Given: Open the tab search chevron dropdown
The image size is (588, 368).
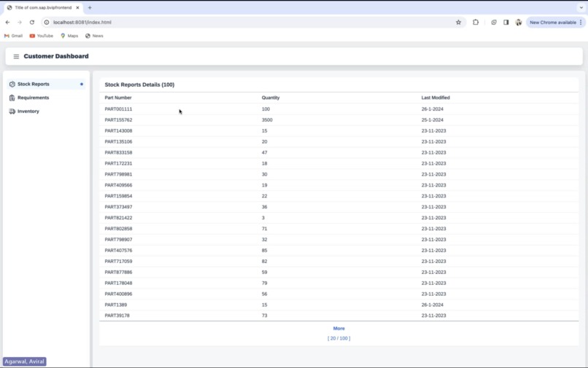Looking at the screenshot, I should pos(581,7).
